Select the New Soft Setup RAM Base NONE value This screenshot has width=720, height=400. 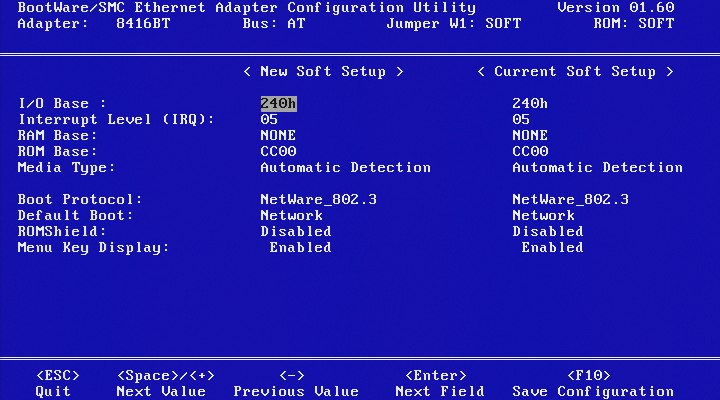pos(278,136)
